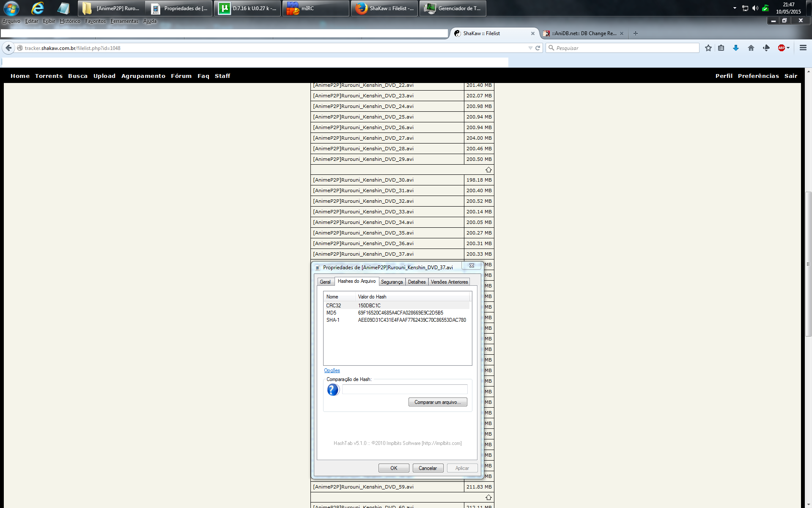Reload the page with the refresh icon
The height and width of the screenshot is (508, 812).
[x=538, y=48]
